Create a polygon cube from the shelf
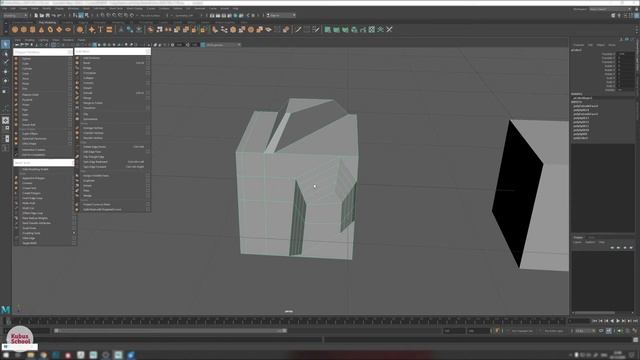Image resolution: width=640 pixels, height=360 pixels. click(x=24, y=29)
